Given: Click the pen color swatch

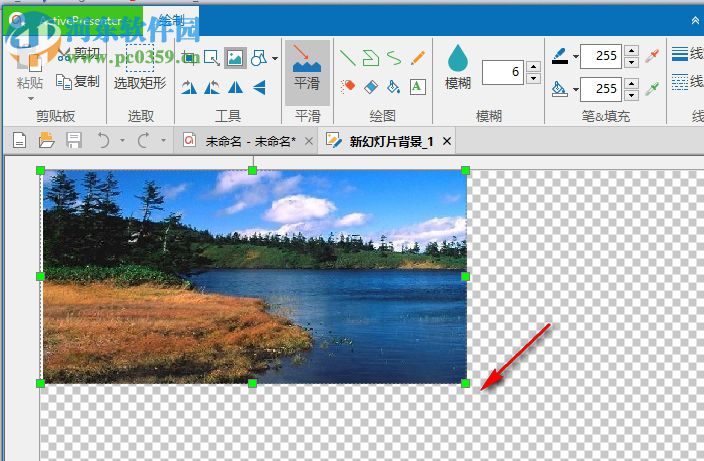Looking at the screenshot, I should 559,57.
